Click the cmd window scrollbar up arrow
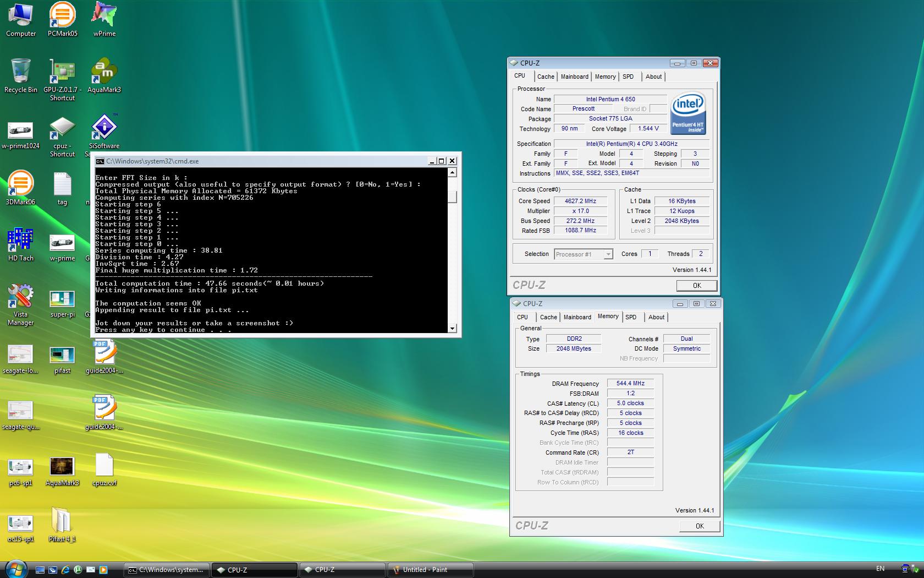Image resolution: width=924 pixels, height=578 pixels. point(452,172)
